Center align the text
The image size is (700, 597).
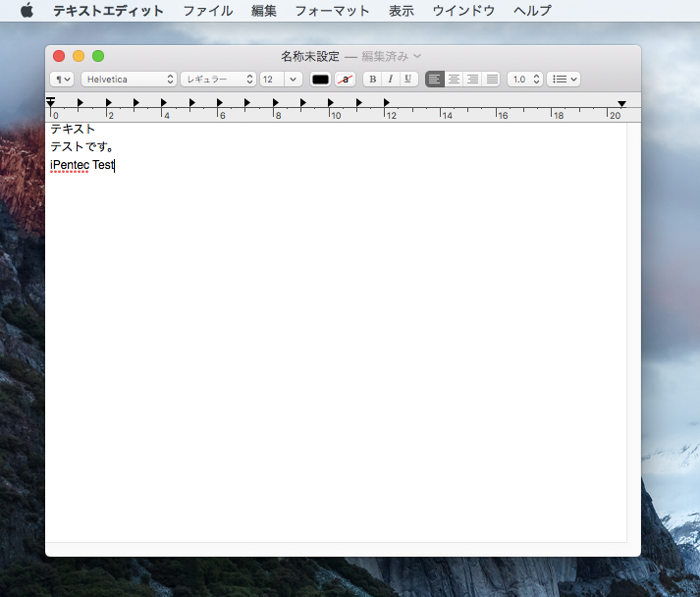pos(454,79)
